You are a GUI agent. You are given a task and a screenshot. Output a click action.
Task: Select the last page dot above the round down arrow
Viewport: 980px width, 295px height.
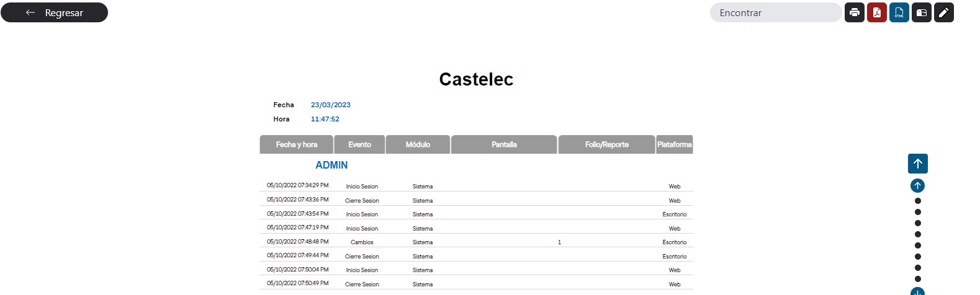point(918,279)
